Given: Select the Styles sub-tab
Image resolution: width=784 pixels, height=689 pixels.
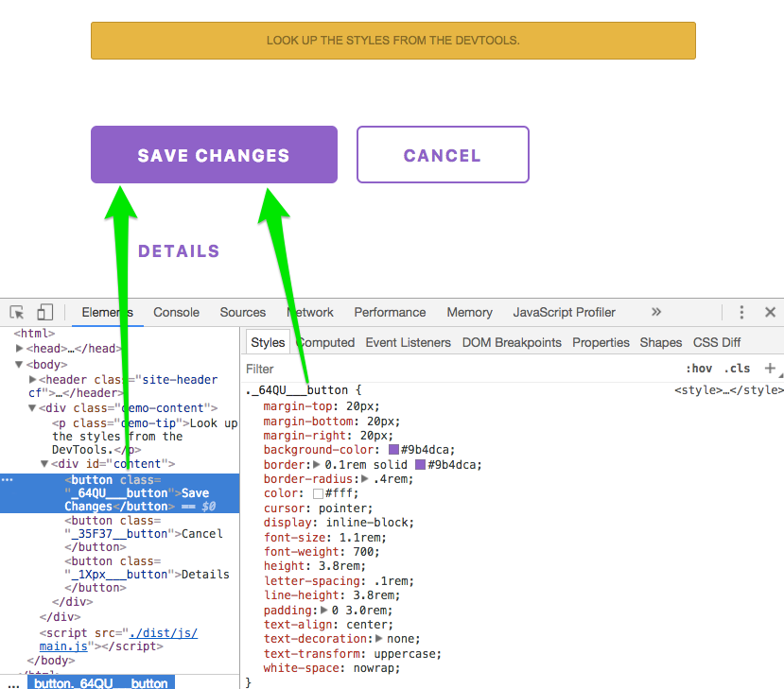Looking at the screenshot, I should point(268,342).
